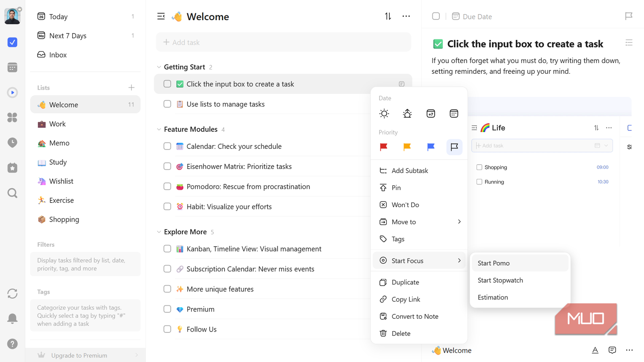644x362 pixels.
Task: Click the priority flag icon in detail panel
Action: point(629,16)
